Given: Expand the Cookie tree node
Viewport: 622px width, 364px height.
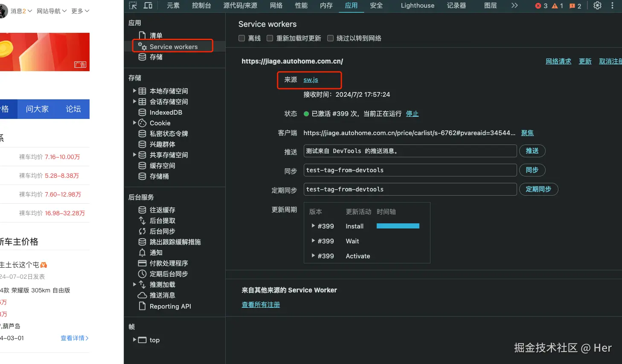Looking at the screenshot, I should tap(134, 123).
